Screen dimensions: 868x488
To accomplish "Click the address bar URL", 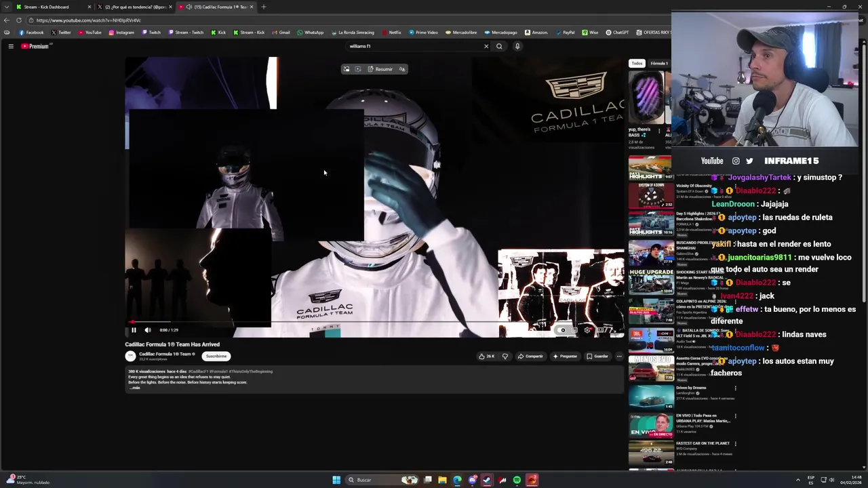I will 88,20.
